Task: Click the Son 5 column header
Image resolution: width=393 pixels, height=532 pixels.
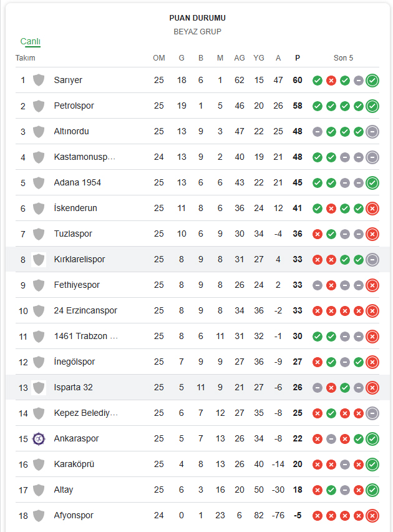Action: (343, 57)
